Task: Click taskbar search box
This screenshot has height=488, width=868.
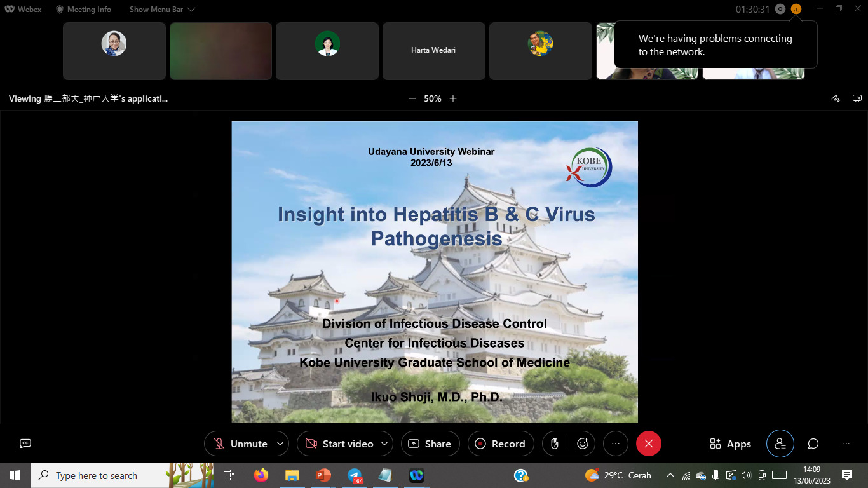Action: point(123,475)
